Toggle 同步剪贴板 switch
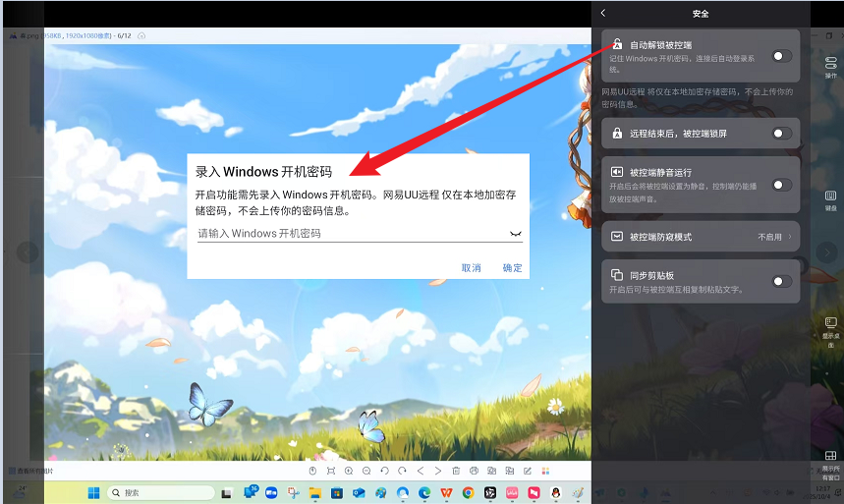844x504 pixels. (x=781, y=281)
